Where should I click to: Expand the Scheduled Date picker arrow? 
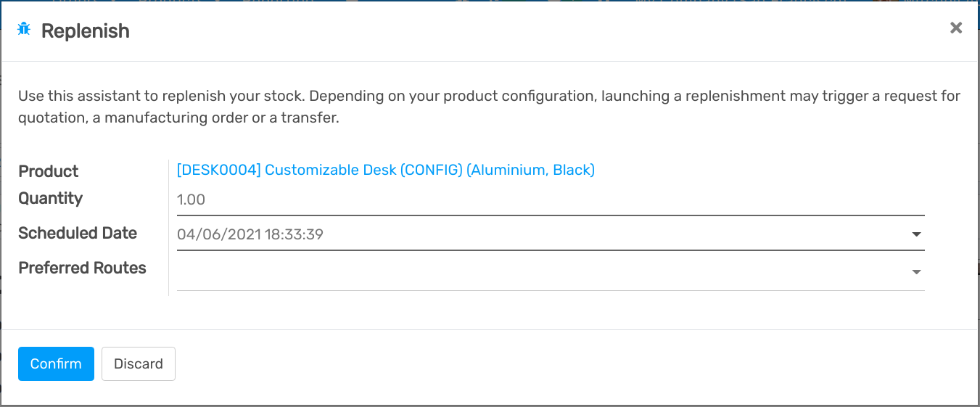coord(916,234)
